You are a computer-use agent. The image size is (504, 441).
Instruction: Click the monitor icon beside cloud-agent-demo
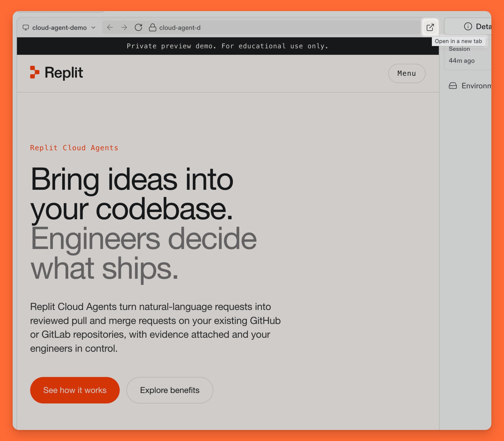coord(26,28)
